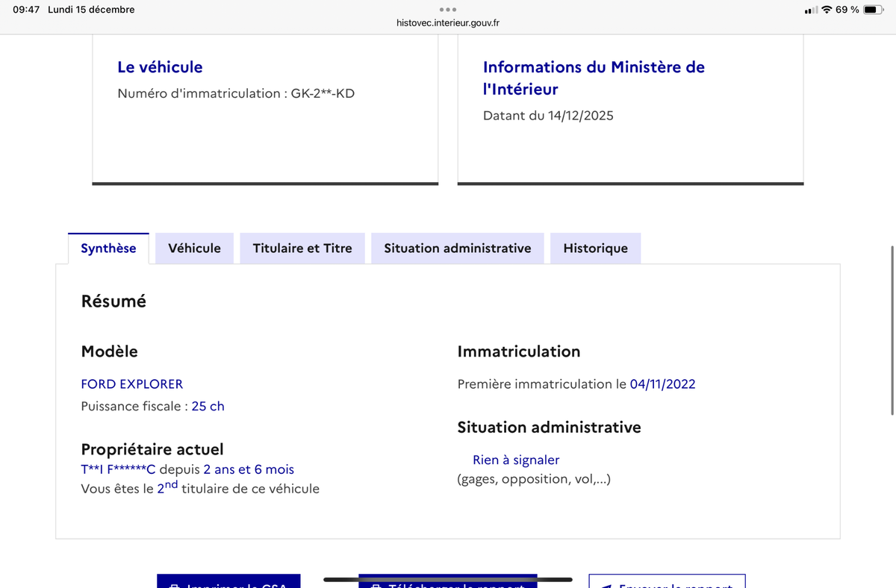Select the Titulaire et Titre tab
Viewport: 896px width, 588px height.
(302, 248)
